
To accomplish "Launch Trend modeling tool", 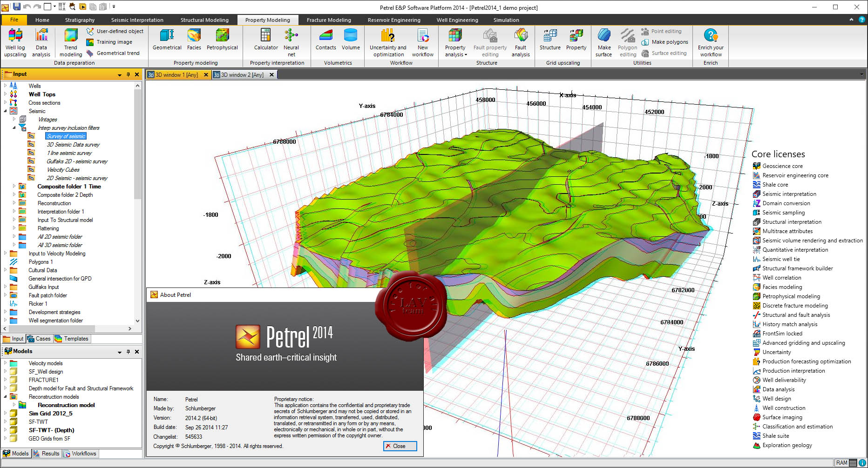I will (x=71, y=42).
